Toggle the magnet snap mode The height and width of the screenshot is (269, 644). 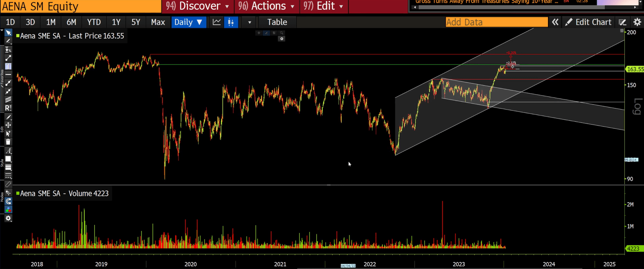click(x=8, y=201)
